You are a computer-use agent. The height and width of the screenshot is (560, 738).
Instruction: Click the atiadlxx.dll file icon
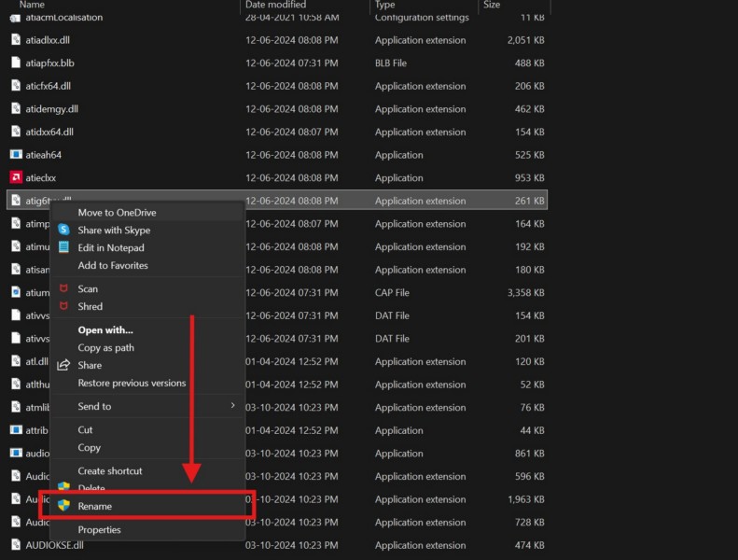[16, 40]
